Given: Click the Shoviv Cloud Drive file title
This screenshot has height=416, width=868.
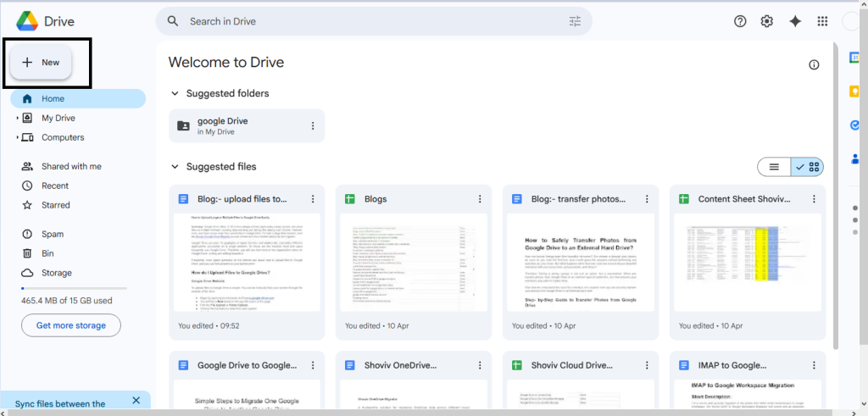Looking at the screenshot, I should click(572, 366).
